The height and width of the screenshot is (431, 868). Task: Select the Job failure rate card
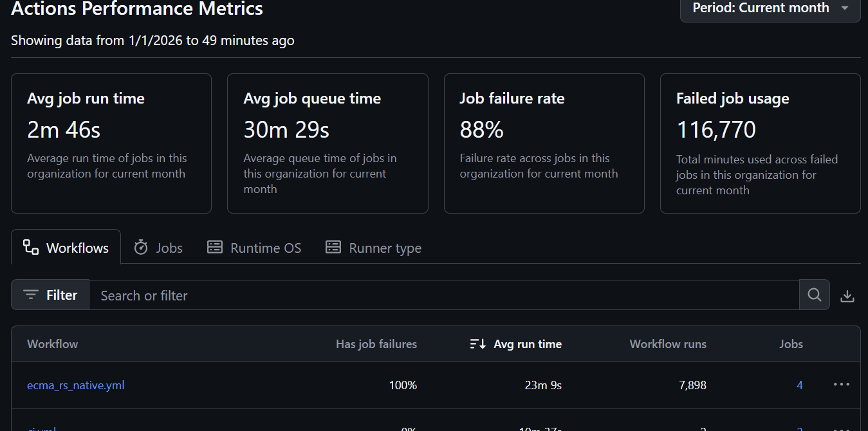point(544,143)
